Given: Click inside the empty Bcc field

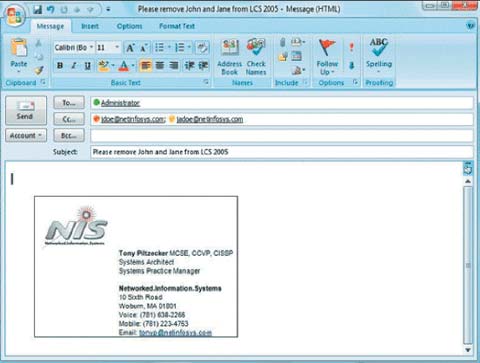Looking at the screenshot, I should click(x=281, y=136).
